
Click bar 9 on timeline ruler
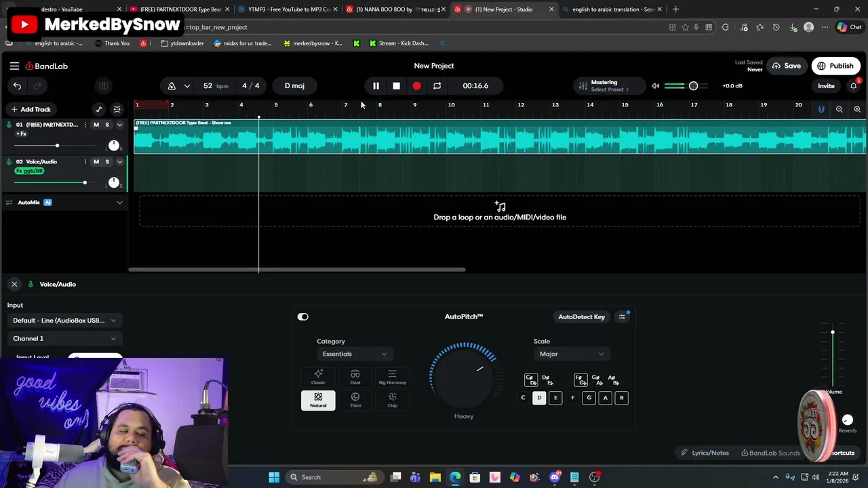click(x=414, y=105)
